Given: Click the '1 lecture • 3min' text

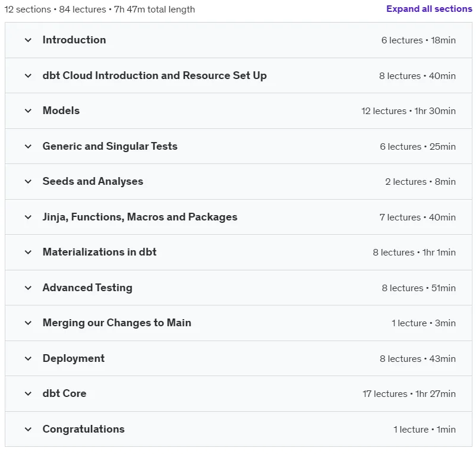Looking at the screenshot, I should (x=424, y=323).
